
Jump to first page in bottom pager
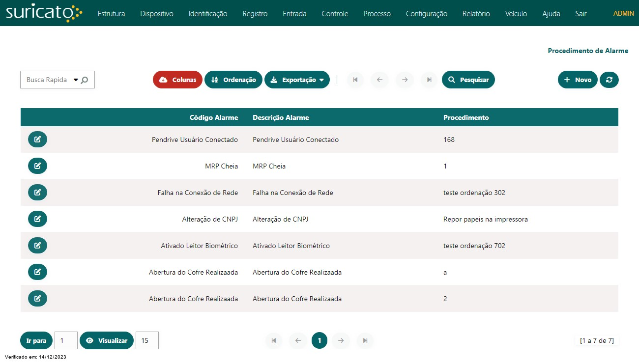click(x=274, y=340)
